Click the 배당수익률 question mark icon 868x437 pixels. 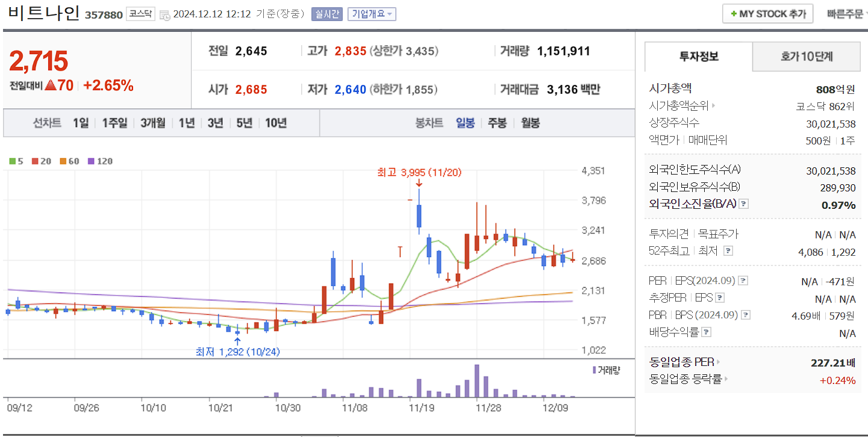point(707,333)
